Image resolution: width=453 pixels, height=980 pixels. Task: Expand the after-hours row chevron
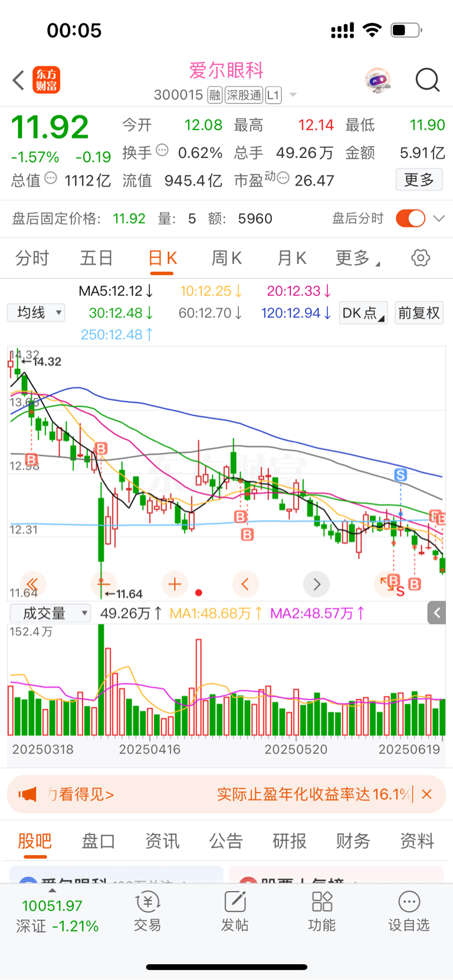(439, 219)
